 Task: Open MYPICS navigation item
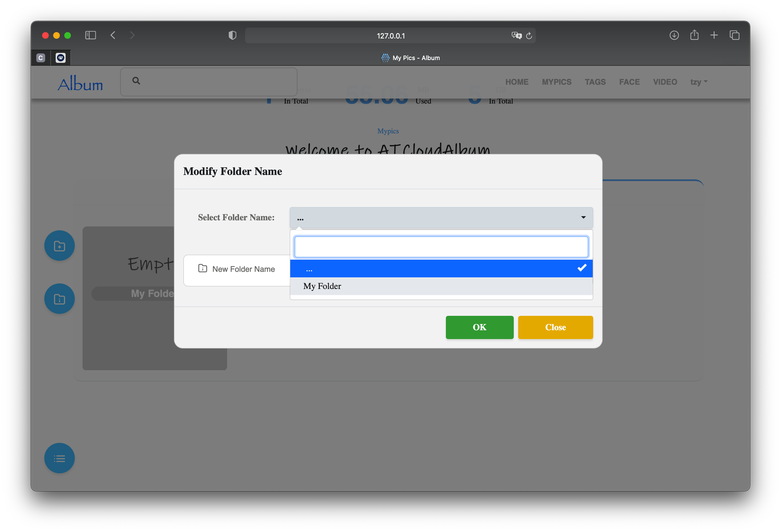point(556,82)
